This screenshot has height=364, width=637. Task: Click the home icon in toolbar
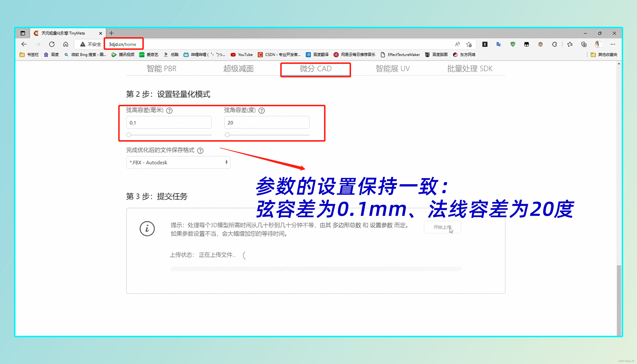pyautogui.click(x=66, y=44)
